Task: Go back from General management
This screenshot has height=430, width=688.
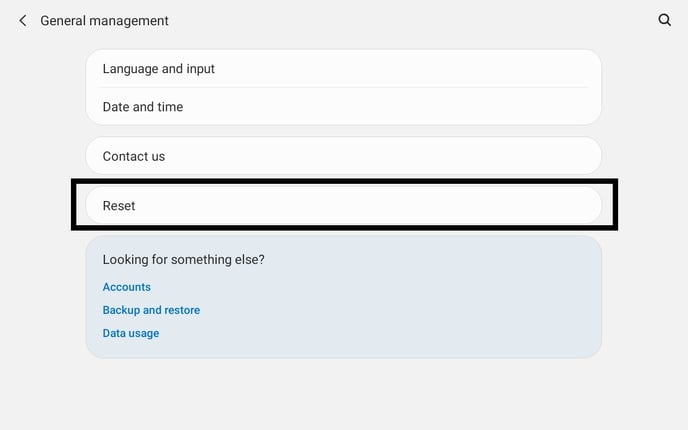Action: click(x=22, y=21)
